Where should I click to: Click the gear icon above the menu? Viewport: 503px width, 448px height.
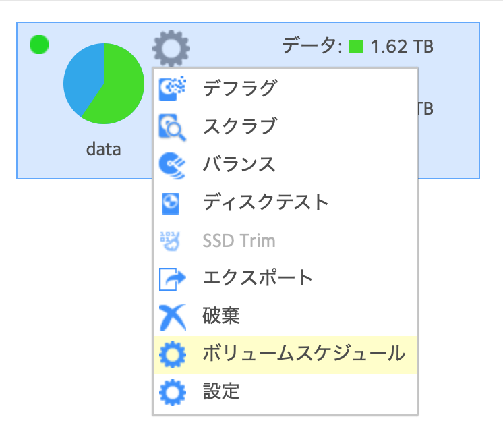tap(171, 48)
